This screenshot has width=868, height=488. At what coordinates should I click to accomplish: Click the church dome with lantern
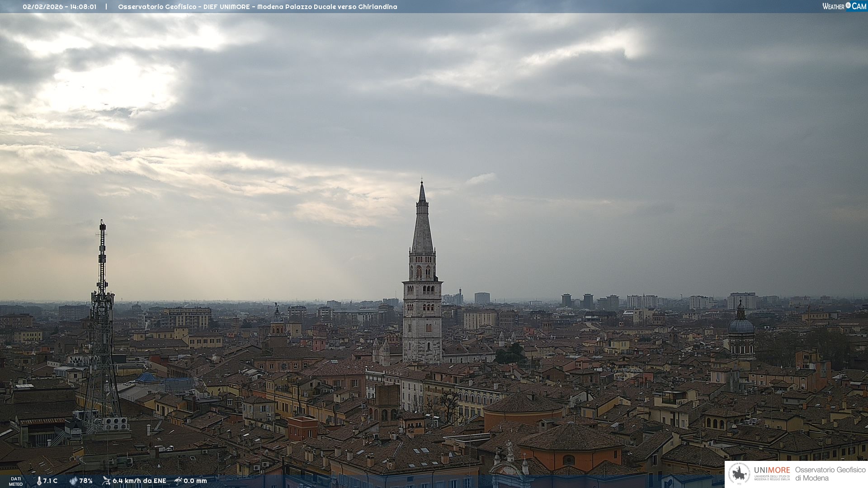click(x=741, y=324)
